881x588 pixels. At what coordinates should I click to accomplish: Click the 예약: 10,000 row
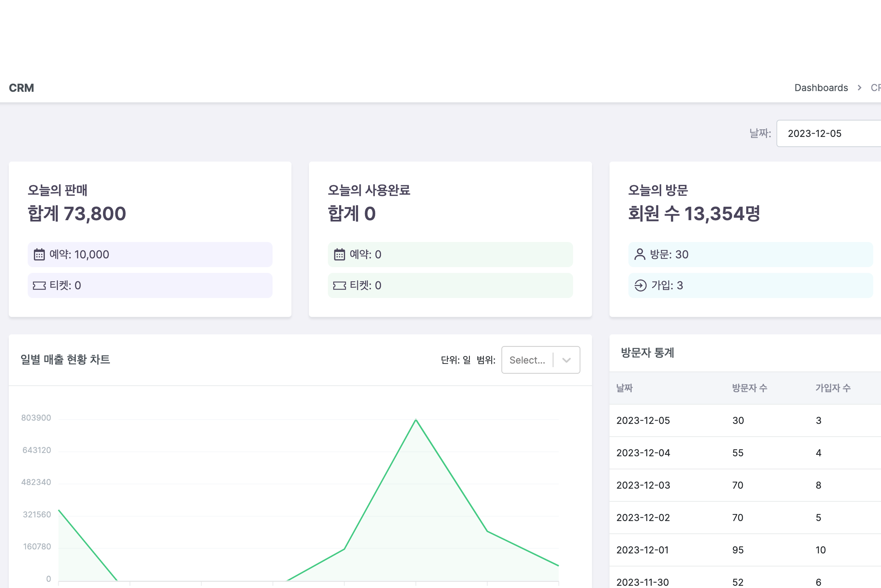point(150,255)
